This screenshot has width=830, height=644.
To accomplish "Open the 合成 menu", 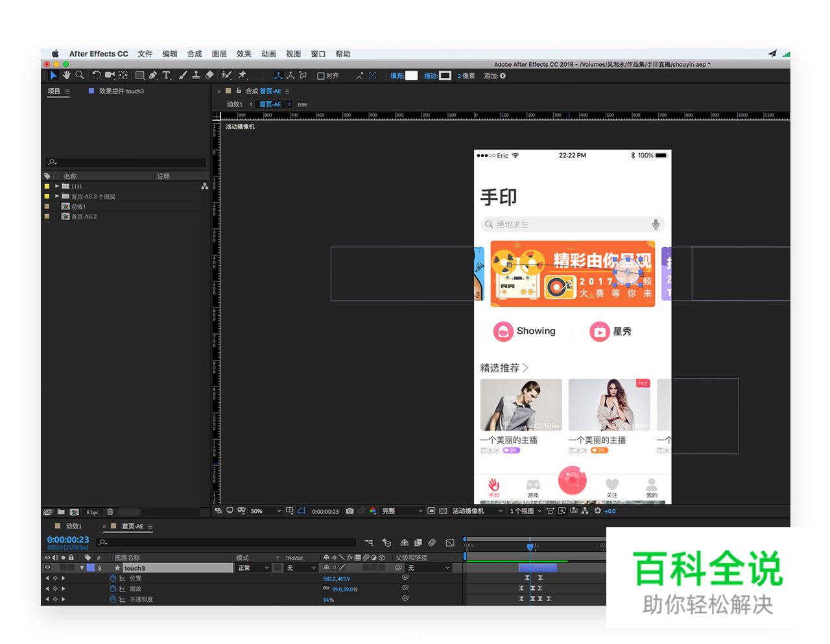I will (x=195, y=54).
